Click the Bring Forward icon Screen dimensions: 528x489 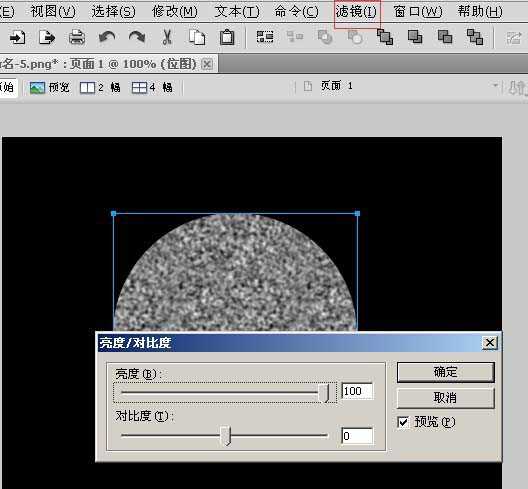coord(415,36)
